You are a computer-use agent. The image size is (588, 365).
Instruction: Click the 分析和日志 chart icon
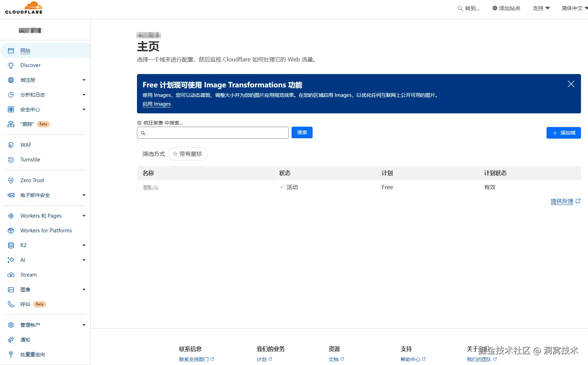tap(11, 95)
